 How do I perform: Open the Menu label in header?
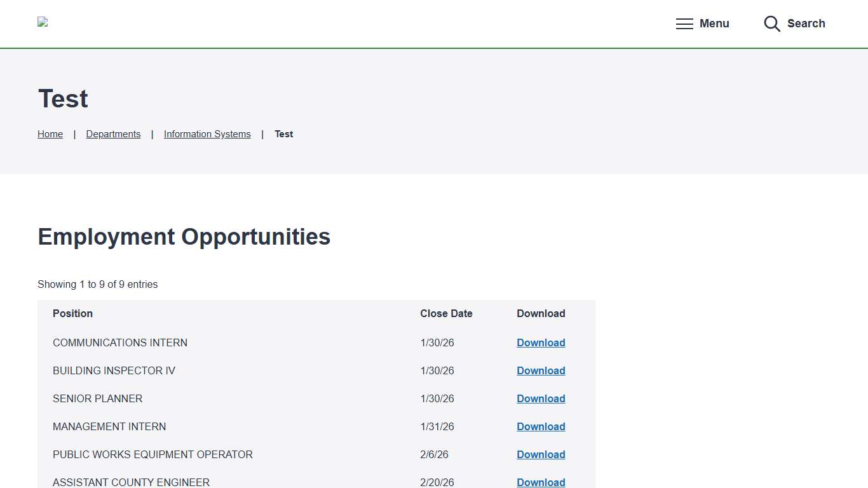click(x=714, y=24)
